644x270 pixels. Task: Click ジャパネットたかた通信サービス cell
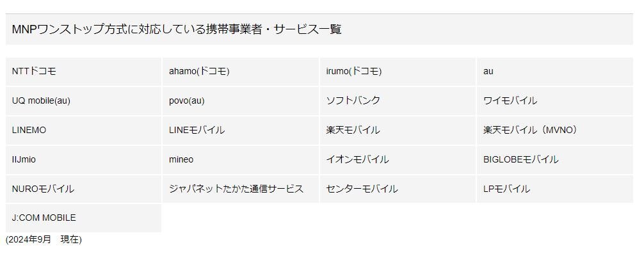(x=241, y=189)
